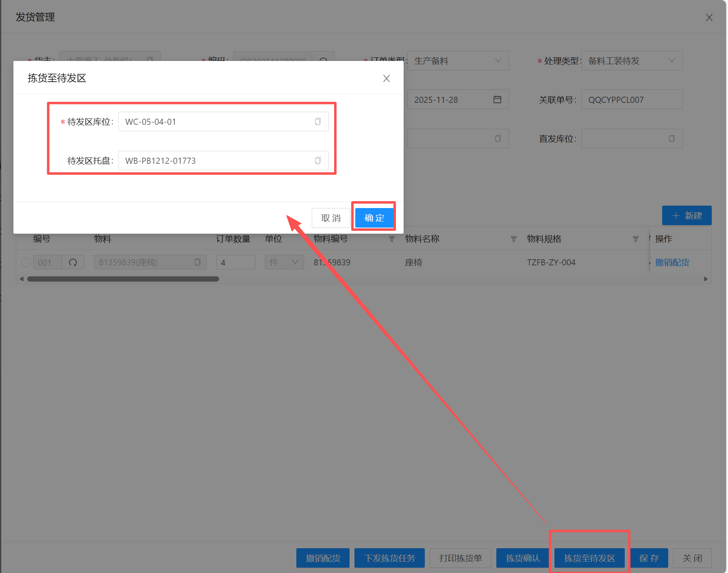Click copy icon in 待发区托盘 field
The width and height of the screenshot is (728, 573).
317,161
